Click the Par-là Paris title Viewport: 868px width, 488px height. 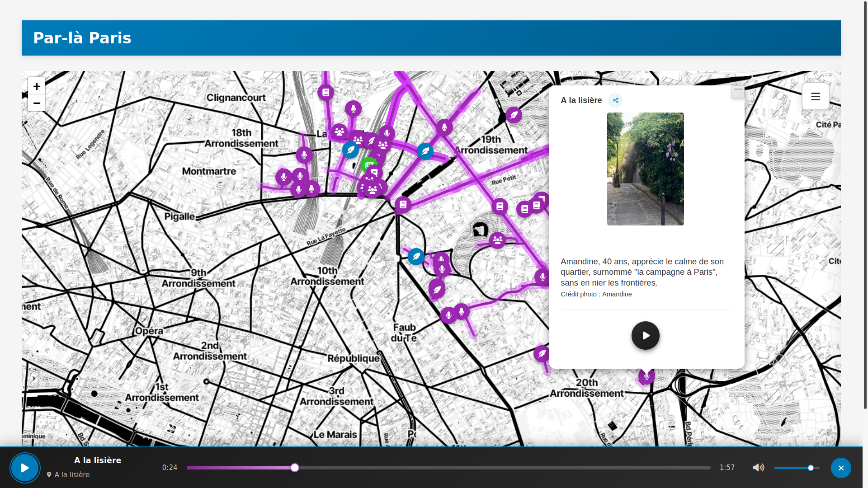click(82, 38)
